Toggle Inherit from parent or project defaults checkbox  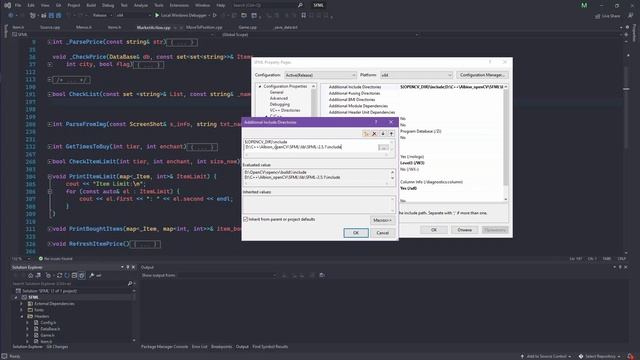click(x=246, y=219)
